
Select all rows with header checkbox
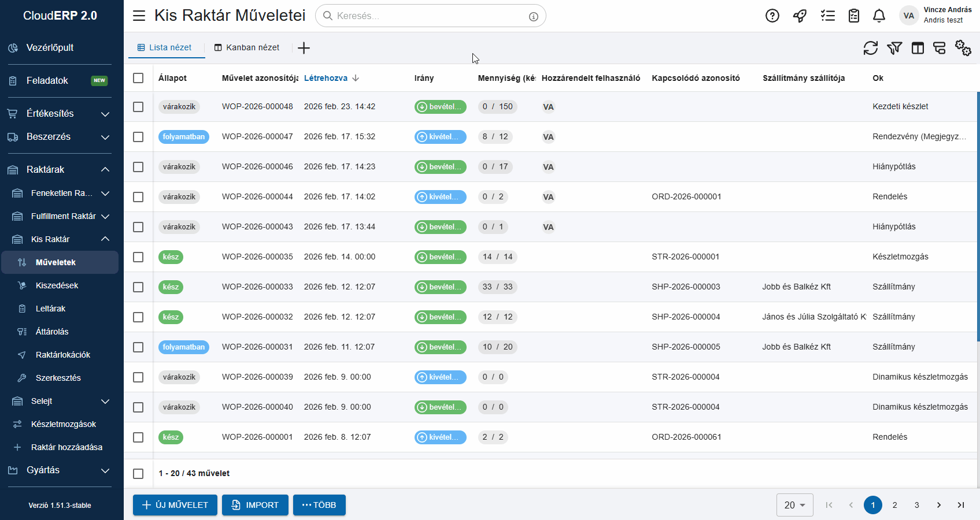coord(138,78)
